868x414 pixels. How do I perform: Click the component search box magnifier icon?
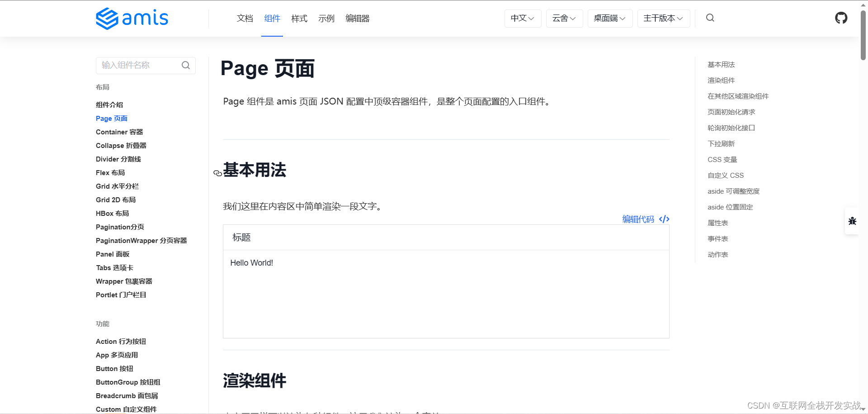tap(186, 65)
